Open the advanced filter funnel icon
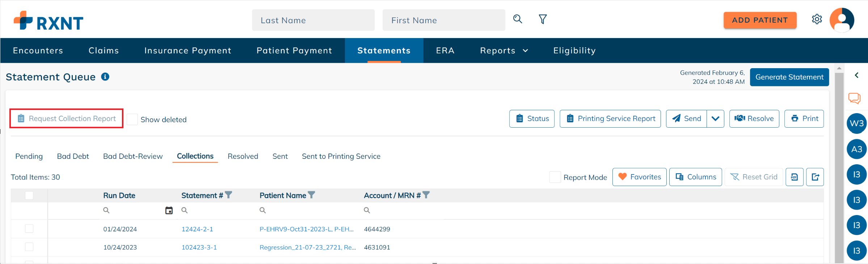 (x=543, y=19)
